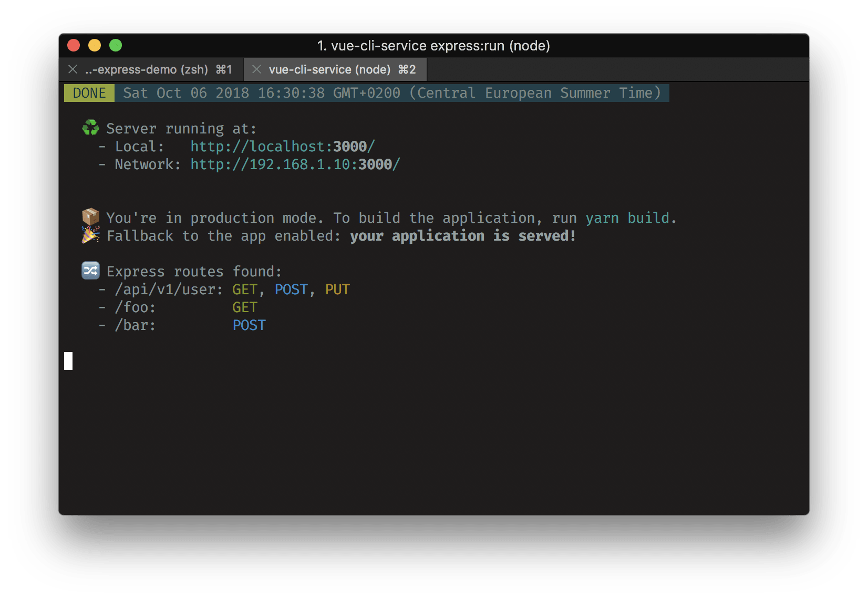Click the package box emoji icon

pyautogui.click(x=91, y=216)
